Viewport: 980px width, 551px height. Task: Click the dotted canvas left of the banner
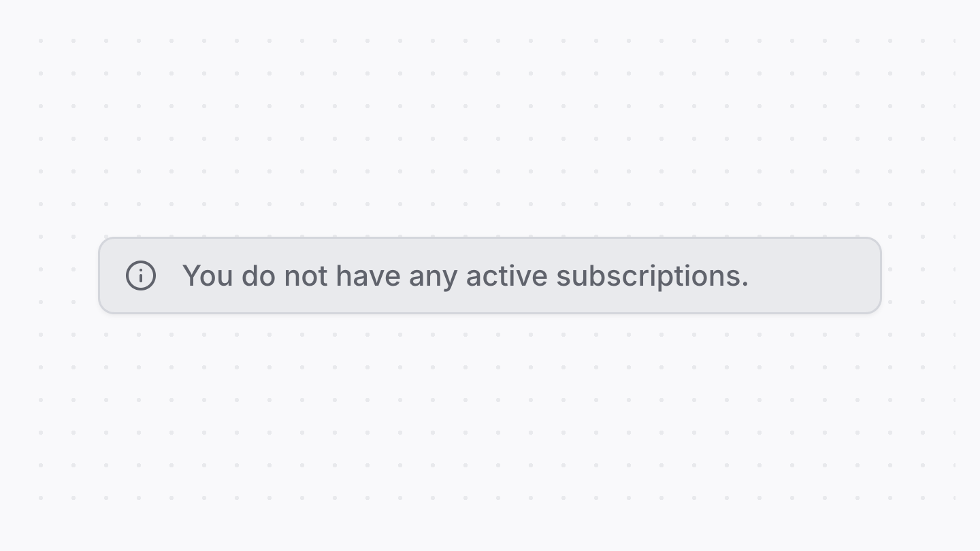[57, 275]
